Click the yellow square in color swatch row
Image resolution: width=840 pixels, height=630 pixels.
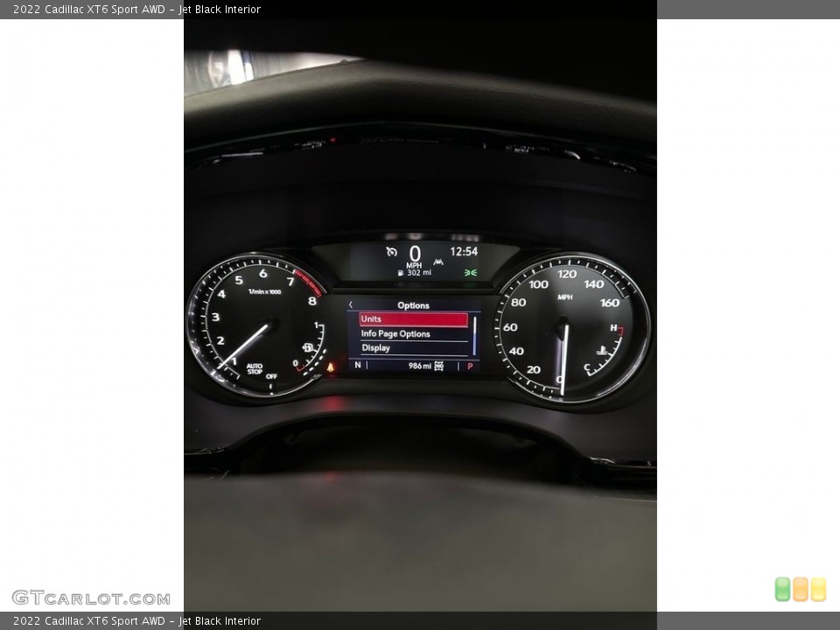tap(819, 589)
